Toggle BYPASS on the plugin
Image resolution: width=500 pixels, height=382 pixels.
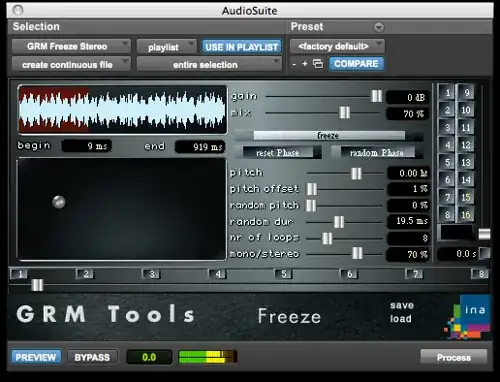click(x=92, y=357)
